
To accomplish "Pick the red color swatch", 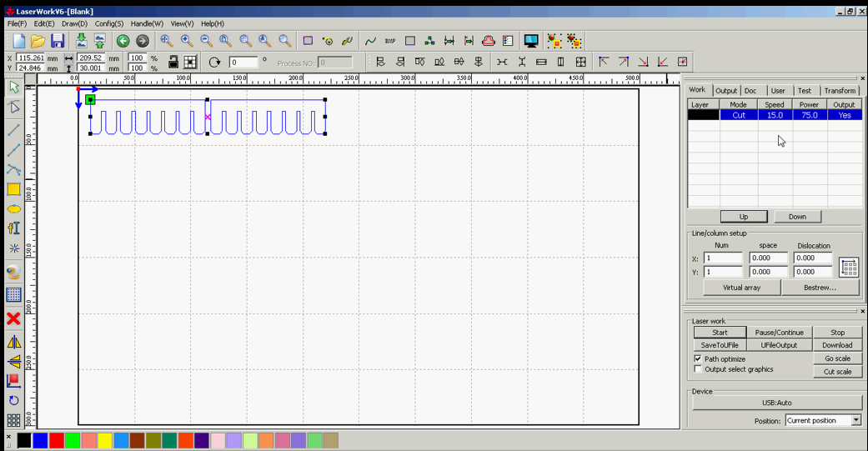I will (57, 440).
